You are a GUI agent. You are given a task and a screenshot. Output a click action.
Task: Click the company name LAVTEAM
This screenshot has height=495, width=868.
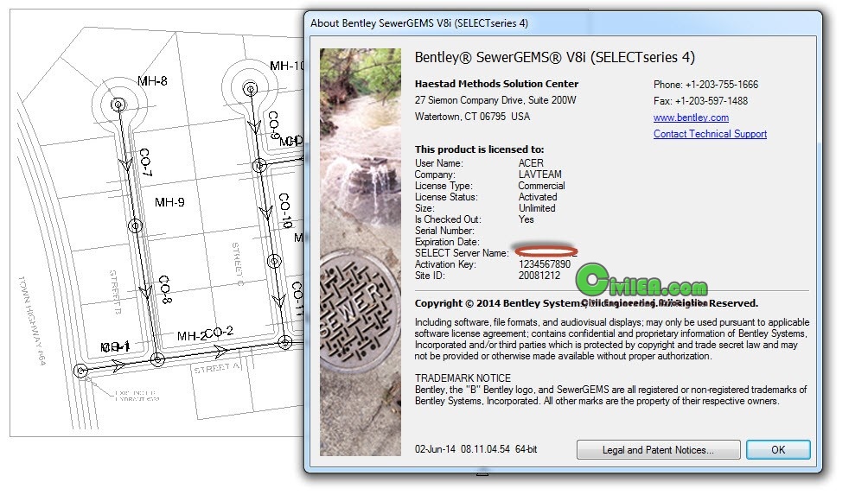(x=539, y=175)
